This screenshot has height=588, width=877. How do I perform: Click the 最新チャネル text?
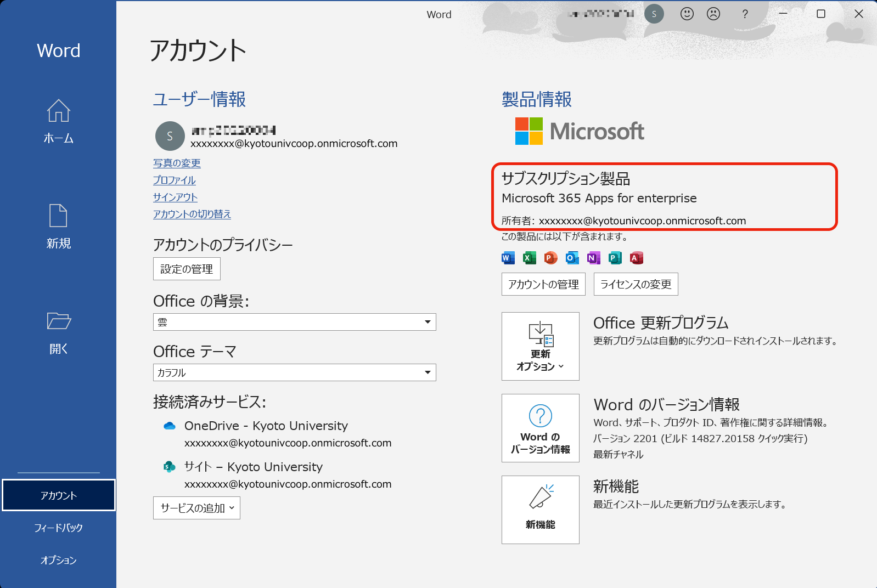[x=619, y=454]
